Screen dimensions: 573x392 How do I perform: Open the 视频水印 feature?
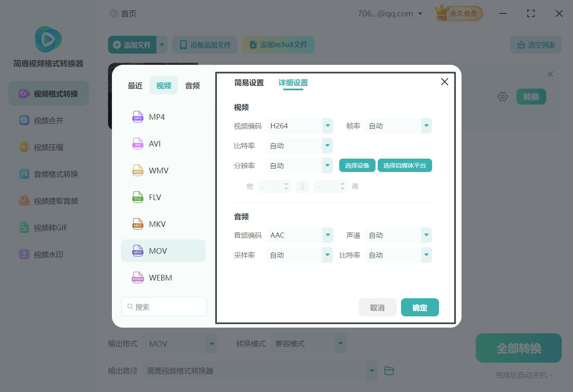pyautogui.click(x=48, y=254)
